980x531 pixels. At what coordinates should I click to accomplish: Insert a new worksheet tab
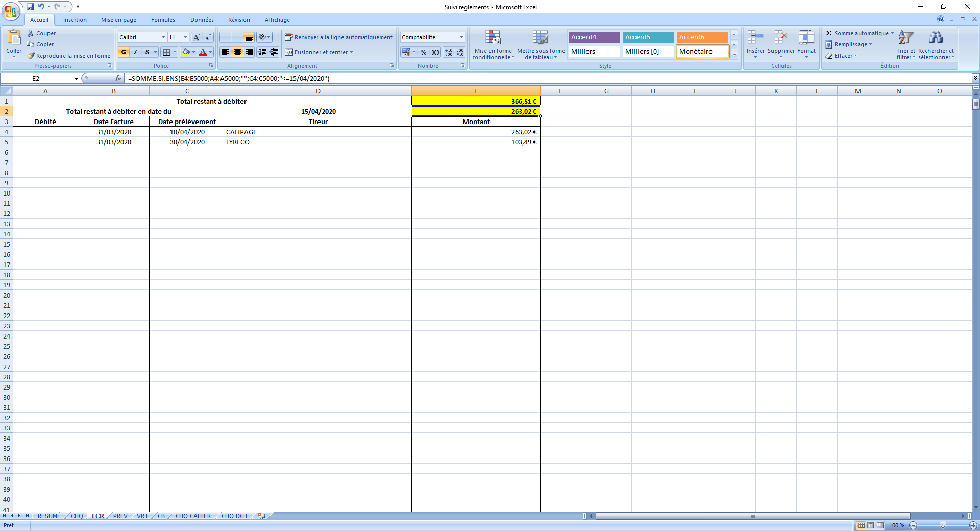pos(261,516)
